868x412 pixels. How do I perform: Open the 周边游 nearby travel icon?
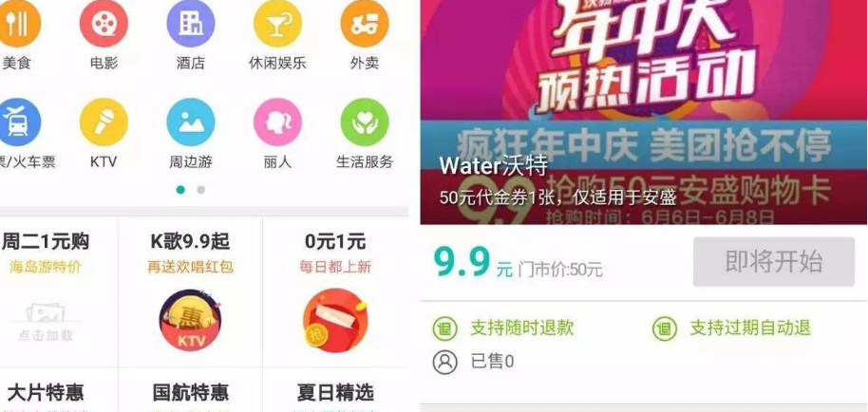[x=191, y=122]
